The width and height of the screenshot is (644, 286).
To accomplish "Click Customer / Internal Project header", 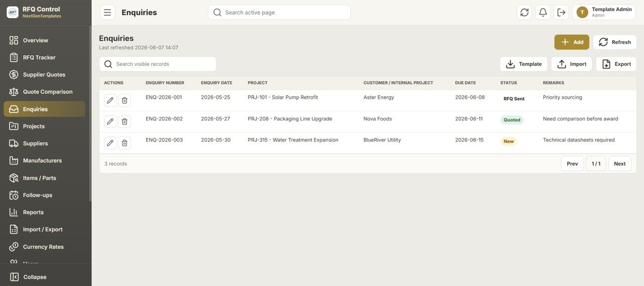I will 398,83.
